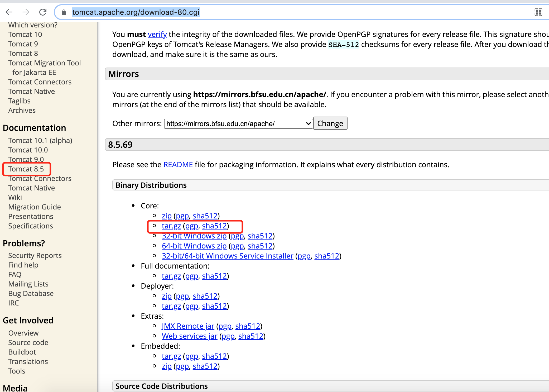Open Source code link
This screenshot has height=392, width=549.
point(28,342)
